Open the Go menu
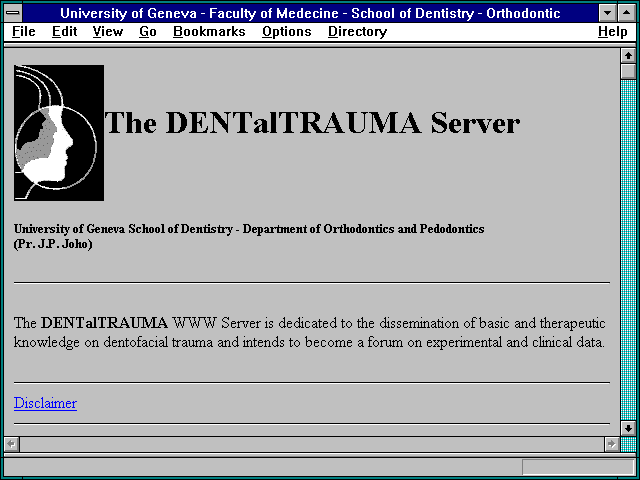Screen dimensions: 640x480 (148, 31)
